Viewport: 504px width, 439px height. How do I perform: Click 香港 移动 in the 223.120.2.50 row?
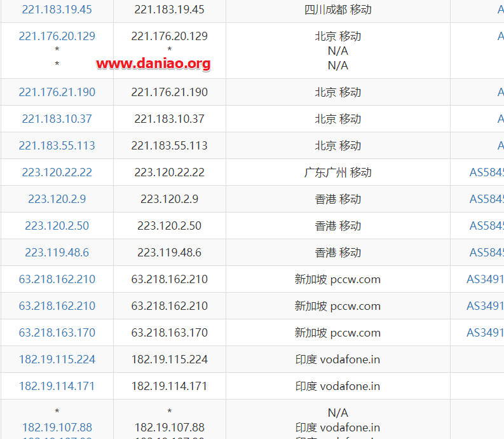[x=338, y=226]
